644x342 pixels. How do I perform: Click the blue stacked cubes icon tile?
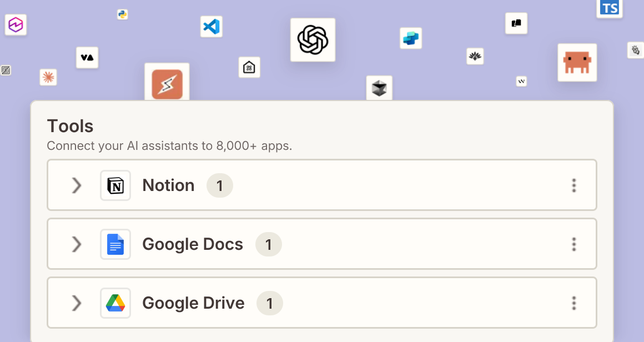pyautogui.click(x=411, y=38)
